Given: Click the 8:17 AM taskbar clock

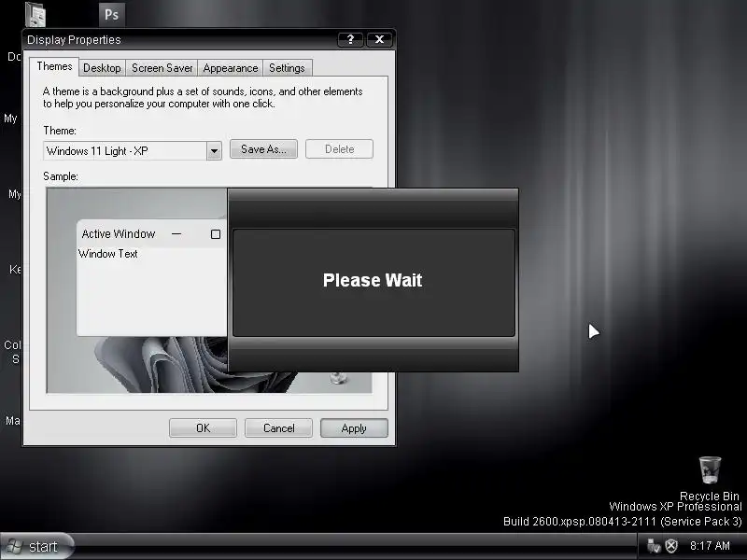Looking at the screenshot, I should pyautogui.click(x=710, y=546).
